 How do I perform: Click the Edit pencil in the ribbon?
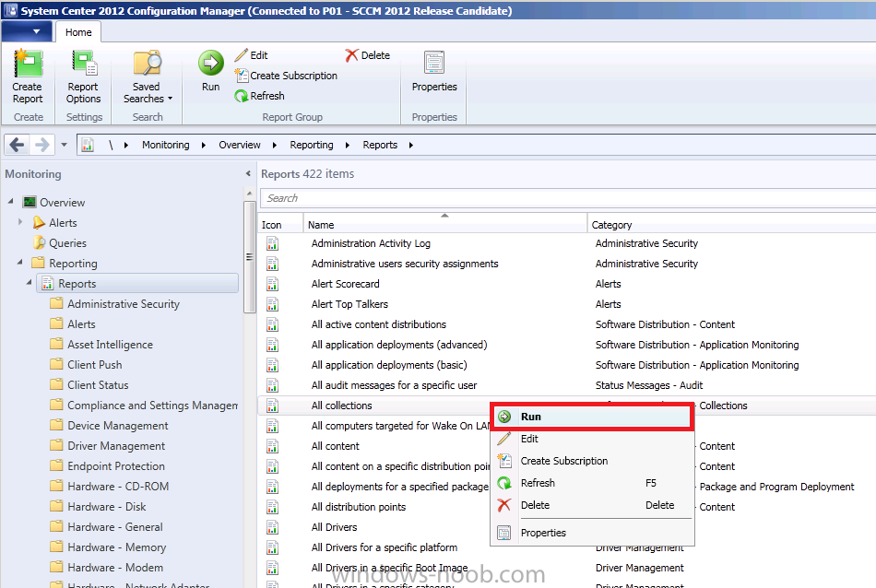(241, 54)
